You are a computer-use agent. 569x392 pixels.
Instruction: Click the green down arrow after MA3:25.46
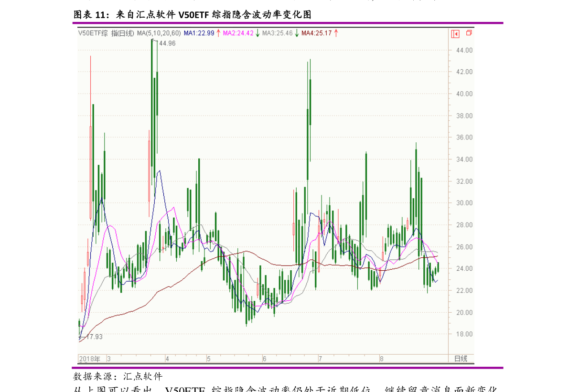click(297, 33)
